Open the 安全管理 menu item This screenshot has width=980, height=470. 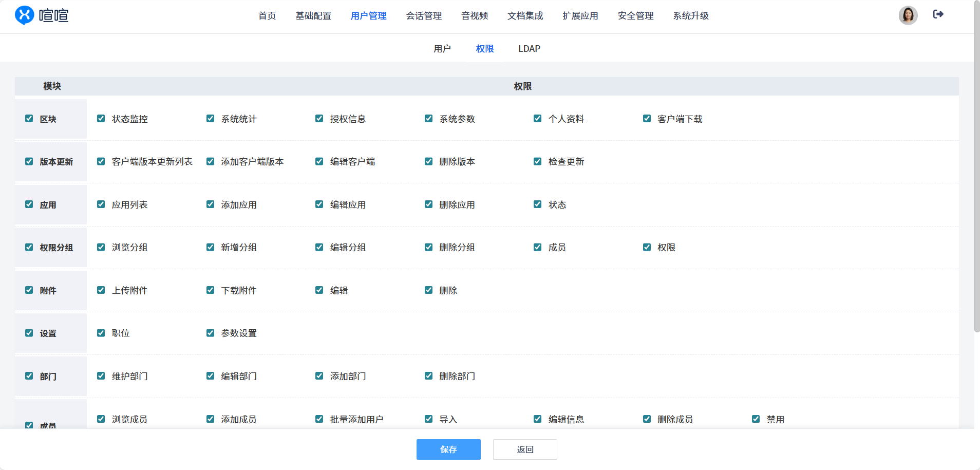click(x=635, y=16)
